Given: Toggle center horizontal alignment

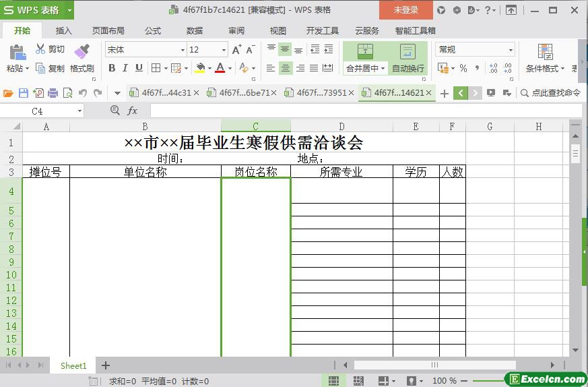Looking at the screenshot, I should click(x=286, y=68).
